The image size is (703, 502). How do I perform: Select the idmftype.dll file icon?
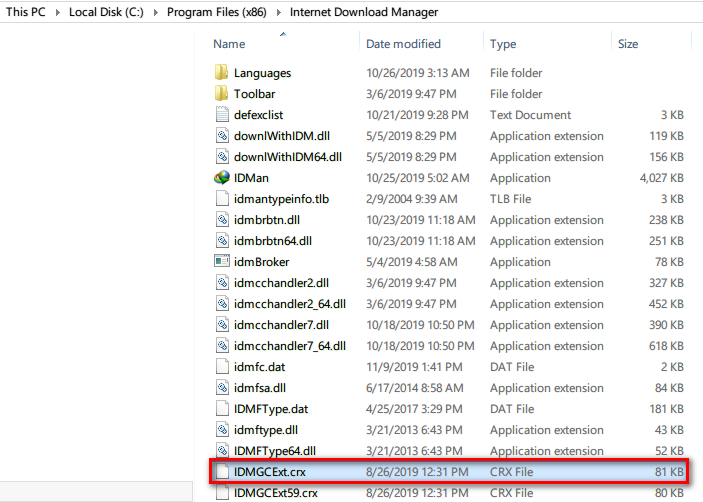click(x=222, y=430)
